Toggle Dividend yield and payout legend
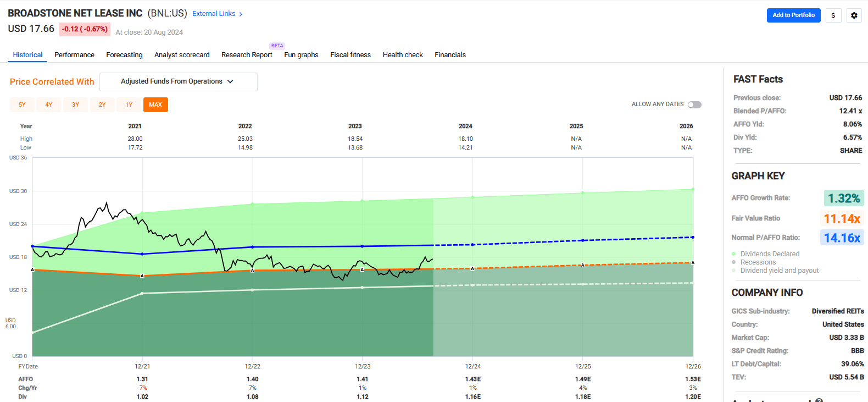The image size is (868, 402). 778,271
